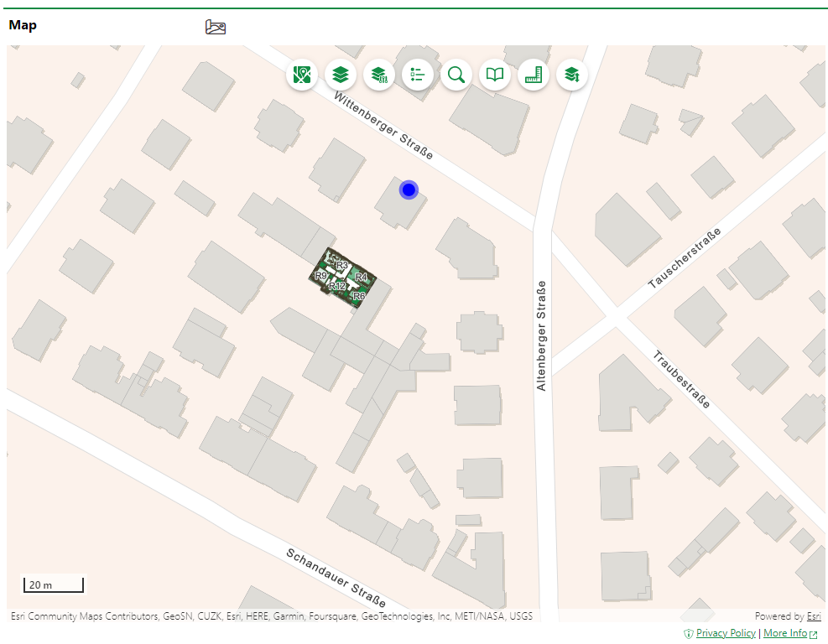828x644 pixels.
Task: Select the ruler measurement tool
Action: [x=534, y=75]
